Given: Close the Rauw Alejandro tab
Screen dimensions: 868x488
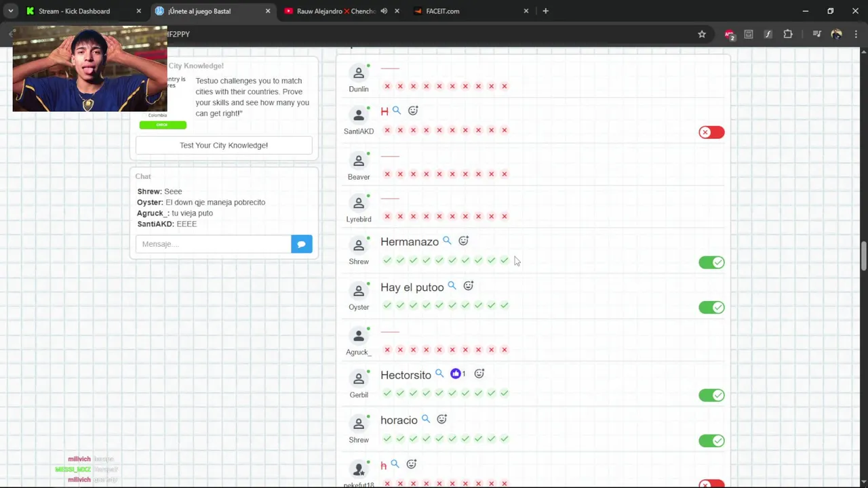Looking at the screenshot, I should pyautogui.click(x=397, y=11).
